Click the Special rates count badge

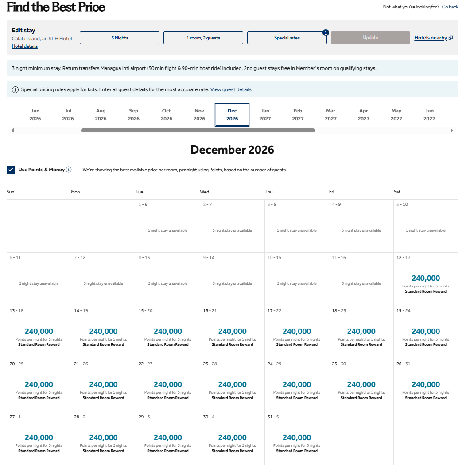tap(326, 32)
